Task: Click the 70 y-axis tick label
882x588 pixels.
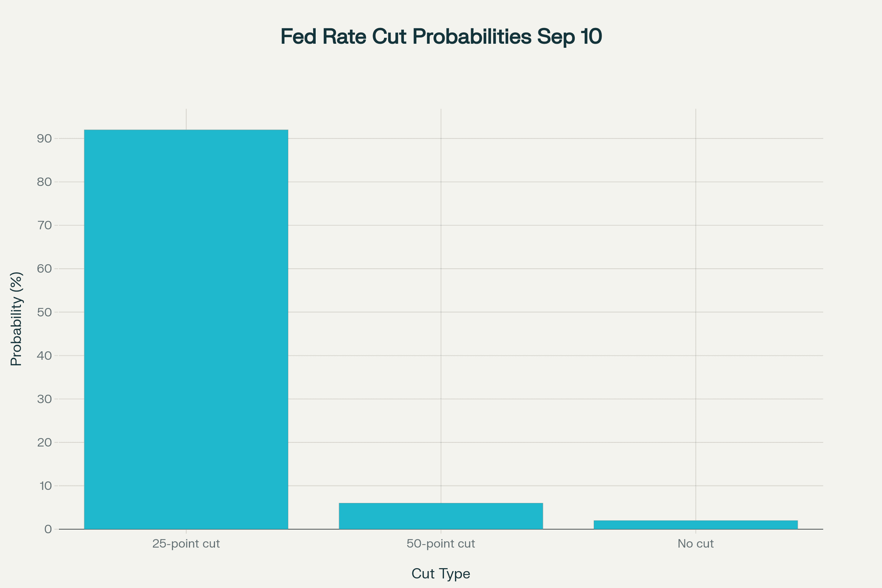Action: (44, 225)
